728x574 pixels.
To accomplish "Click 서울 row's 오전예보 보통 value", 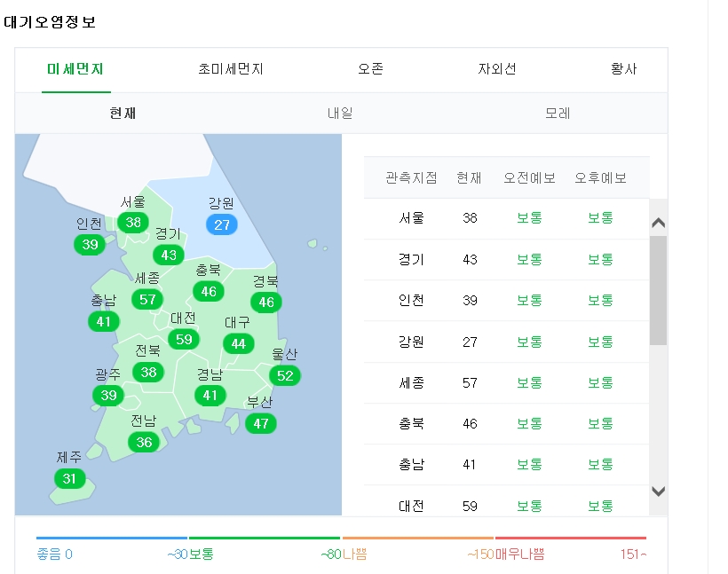I will [530, 217].
